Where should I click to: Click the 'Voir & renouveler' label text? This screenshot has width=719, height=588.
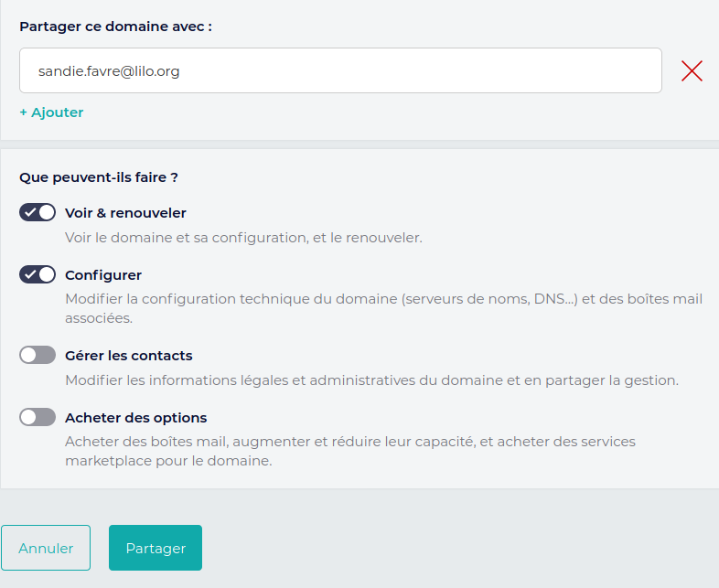(125, 213)
